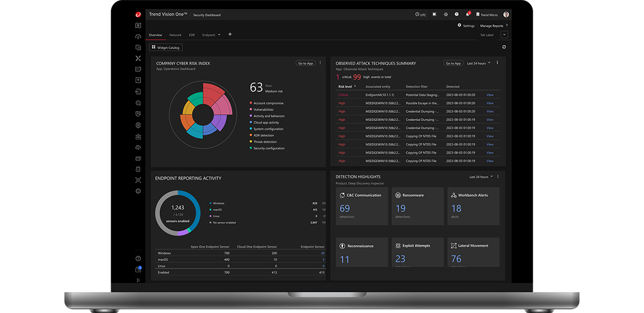Click the Detection filter column header
644x313 pixels.
point(417,86)
